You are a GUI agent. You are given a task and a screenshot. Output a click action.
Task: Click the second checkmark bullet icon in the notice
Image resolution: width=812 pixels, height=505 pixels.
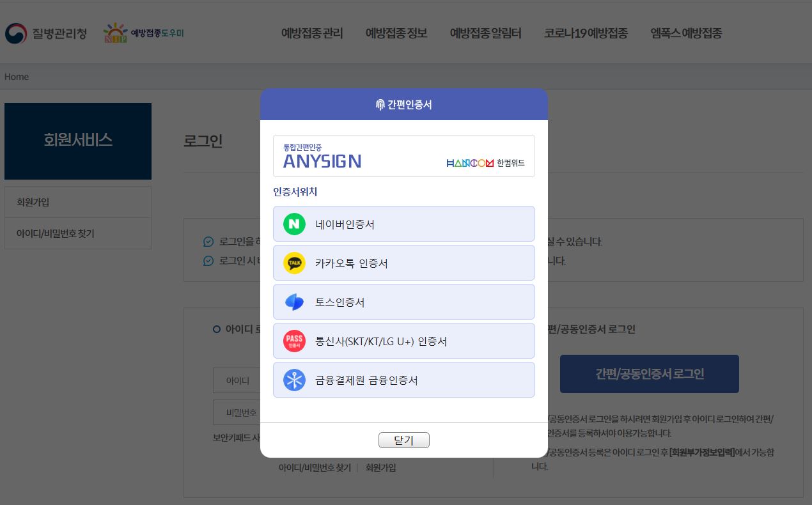(x=208, y=261)
